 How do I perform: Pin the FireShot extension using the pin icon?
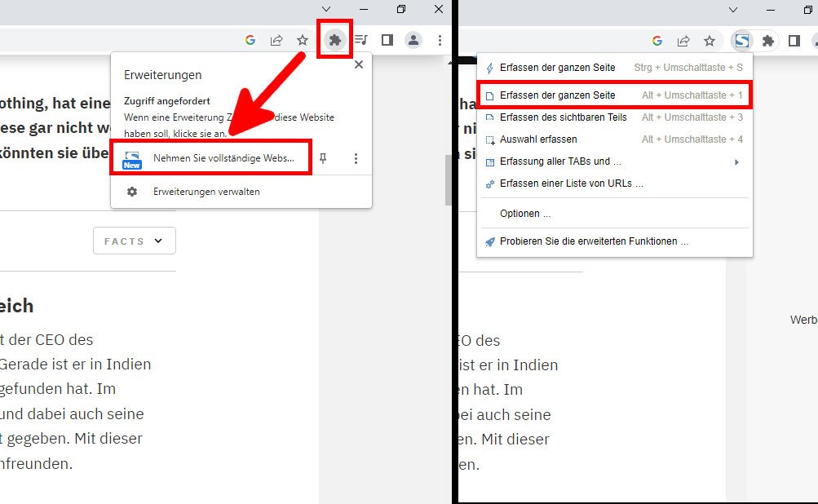coord(323,157)
